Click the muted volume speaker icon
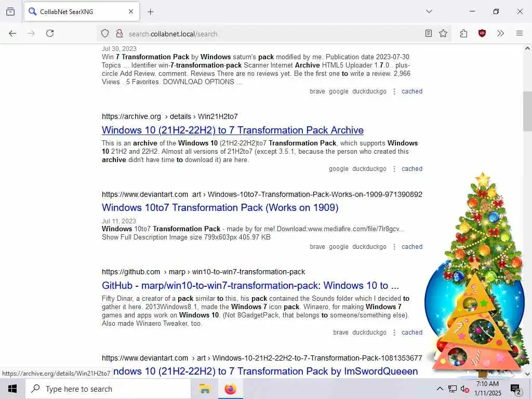 coord(464,389)
